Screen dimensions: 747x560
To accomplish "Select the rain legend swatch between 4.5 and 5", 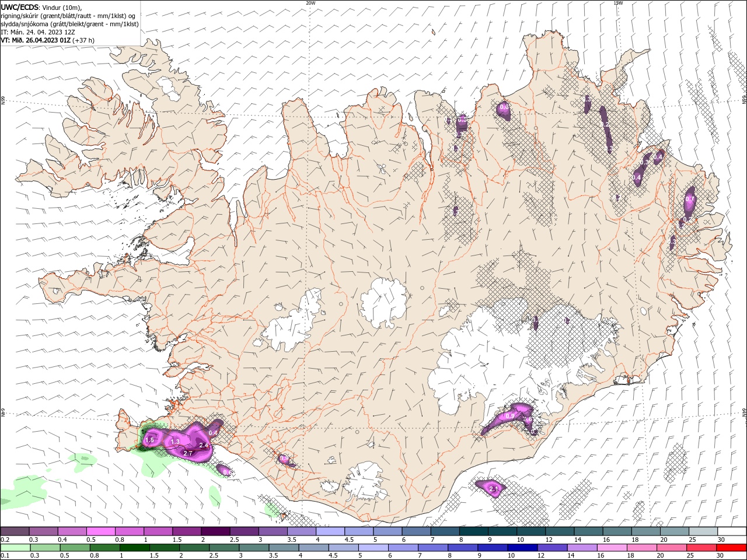I will click(x=343, y=548).
